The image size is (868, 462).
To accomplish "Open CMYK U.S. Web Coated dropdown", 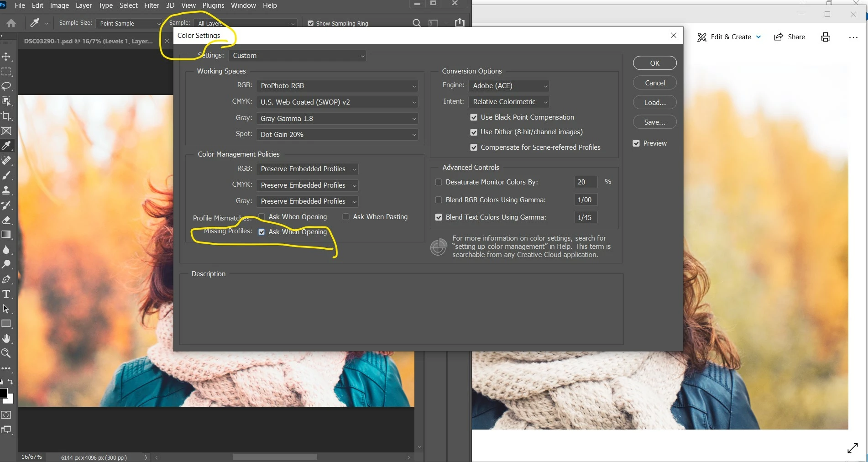I will coord(337,102).
